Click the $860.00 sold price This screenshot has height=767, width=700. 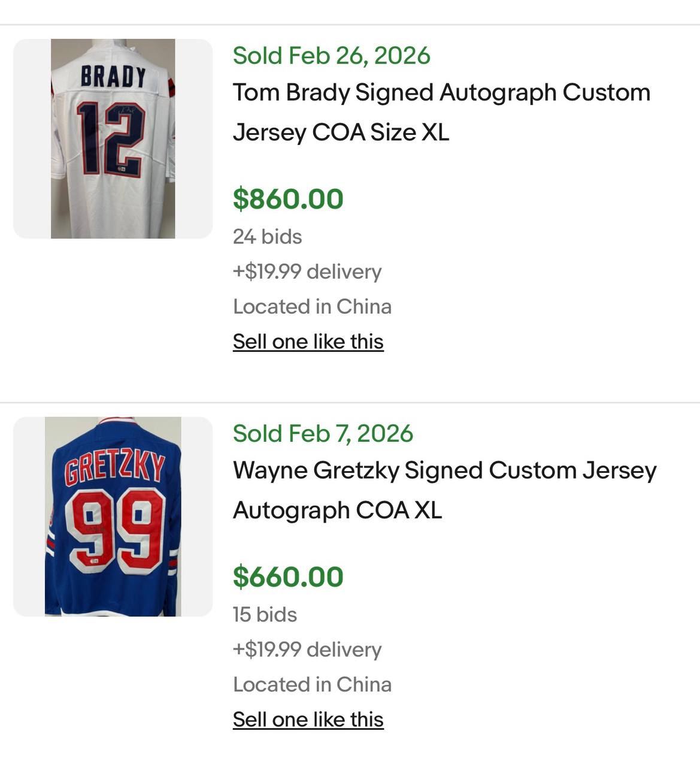(x=288, y=199)
